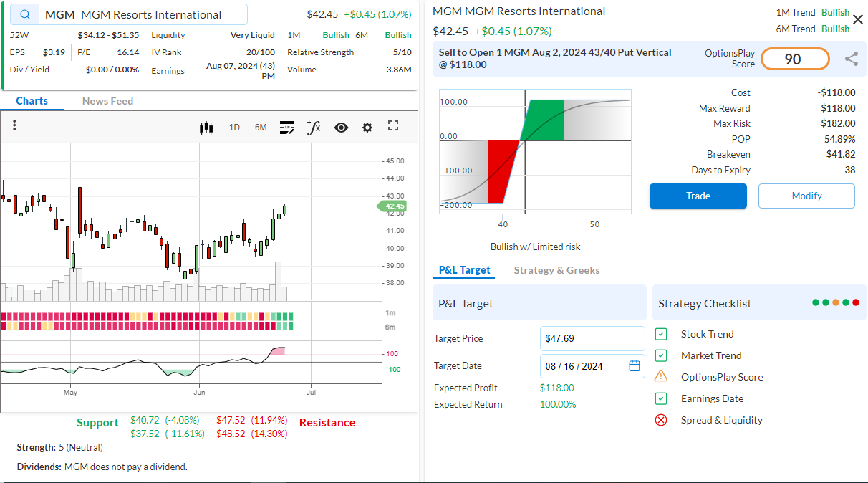The width and height of the screenshot is (868, 483).
Task: Click the Market Trend checkmark icon
Action: click(661, 355)
